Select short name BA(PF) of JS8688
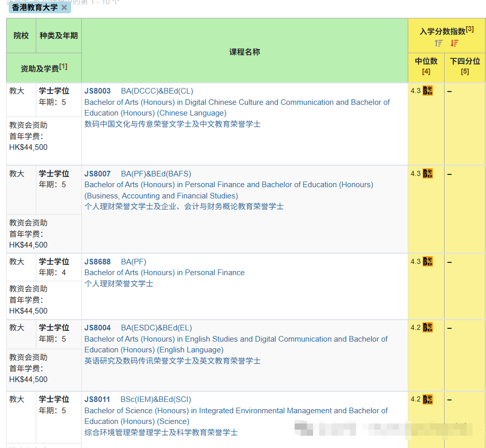Screen dimensions: 486x448 pos(134,262)
